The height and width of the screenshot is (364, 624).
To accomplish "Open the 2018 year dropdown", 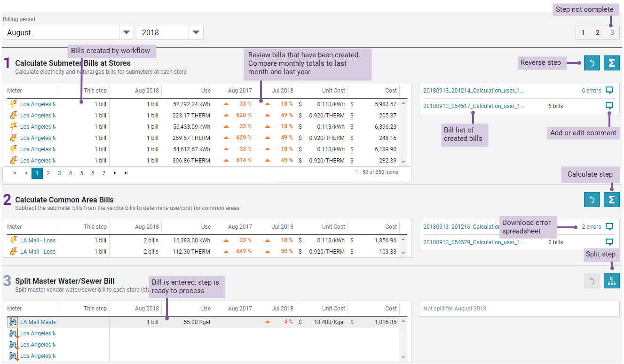I will [x=195, y=32].
